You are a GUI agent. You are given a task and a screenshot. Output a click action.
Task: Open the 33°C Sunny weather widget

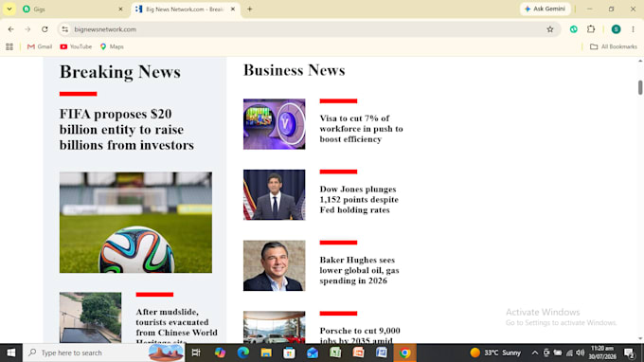point(495,353)
